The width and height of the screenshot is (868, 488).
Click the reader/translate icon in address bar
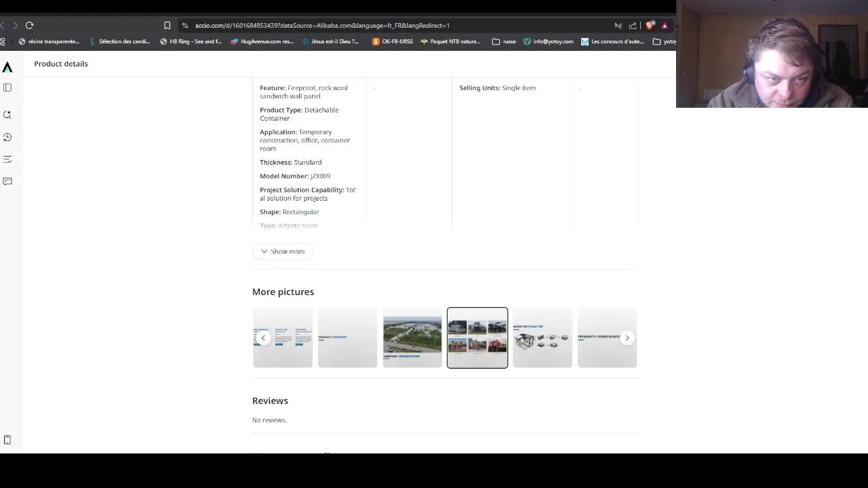[618, 25]
